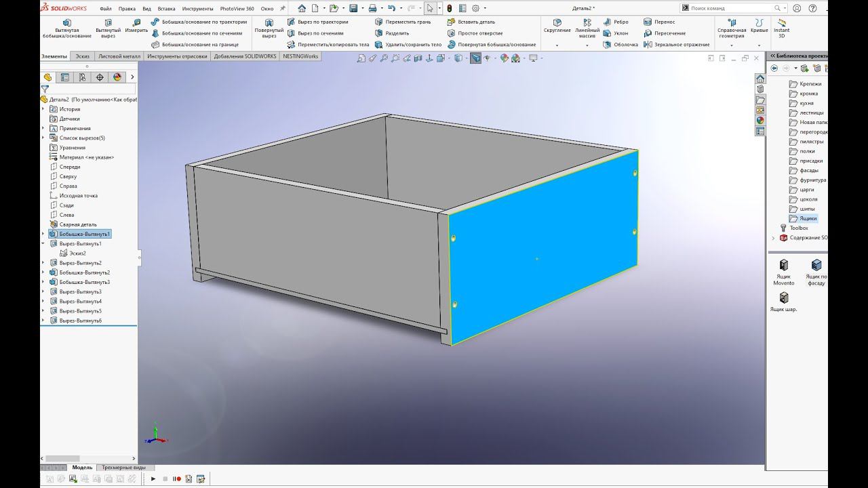Expand the Содержание SOLIDWORKS library node
868x488 pixels.
[773, 238]
